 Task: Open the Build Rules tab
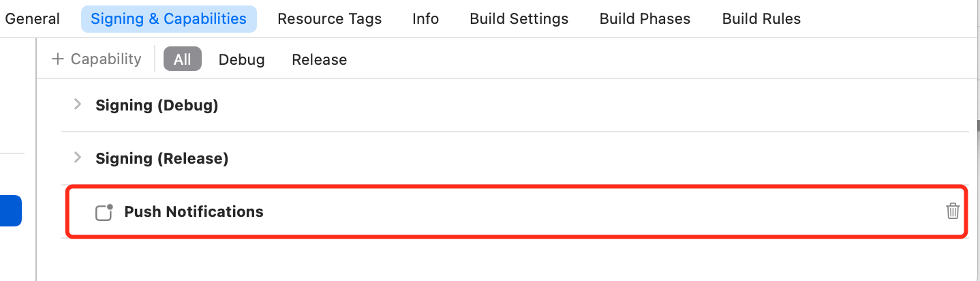coord(761,19)
